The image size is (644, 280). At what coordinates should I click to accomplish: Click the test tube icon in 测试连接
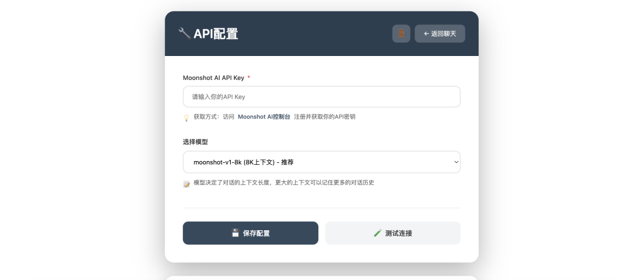(x=377, y=233)
